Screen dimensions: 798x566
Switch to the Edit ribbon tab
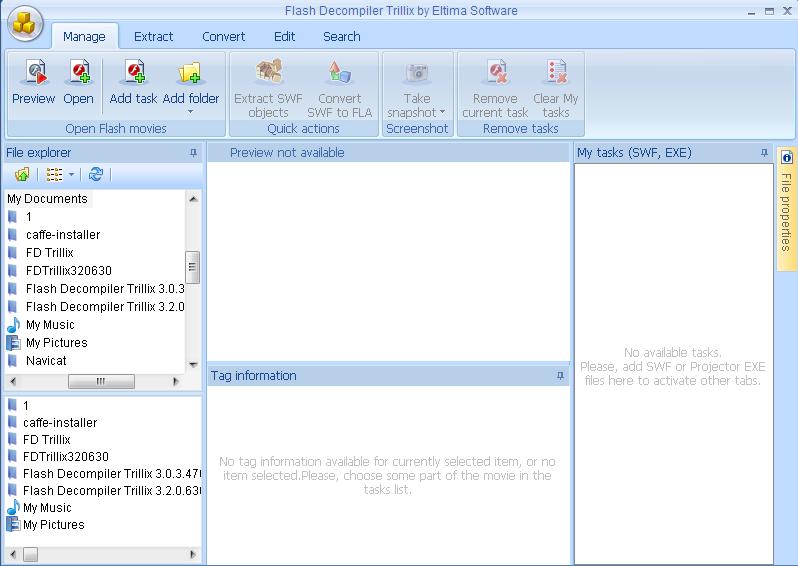pos(284,37)
